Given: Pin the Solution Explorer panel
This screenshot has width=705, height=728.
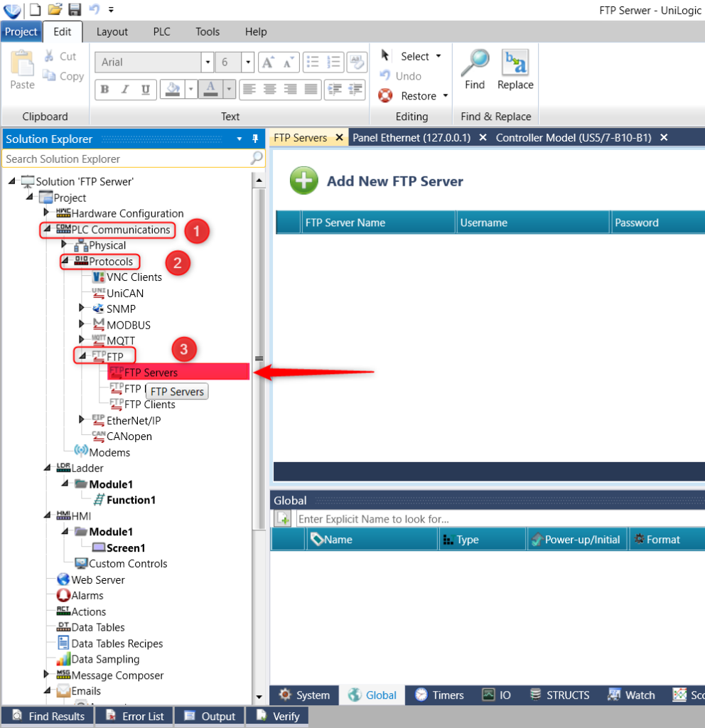Looking at the screenshot, I should (x=255, y=139).
